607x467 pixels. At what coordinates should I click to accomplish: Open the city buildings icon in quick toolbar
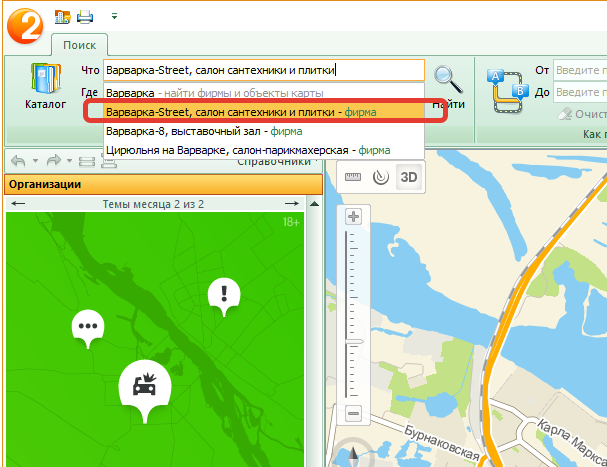point(62,17)
